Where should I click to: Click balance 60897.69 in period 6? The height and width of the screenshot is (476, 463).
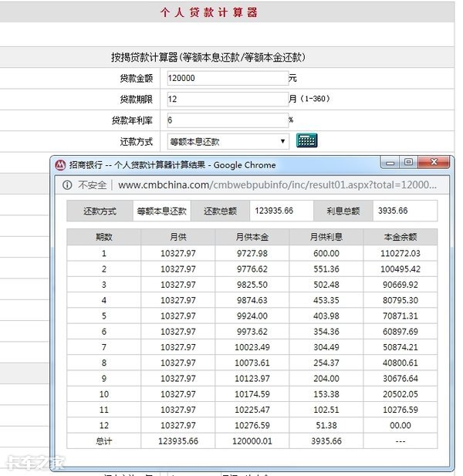pyautogui.click(x=400, y=332)
